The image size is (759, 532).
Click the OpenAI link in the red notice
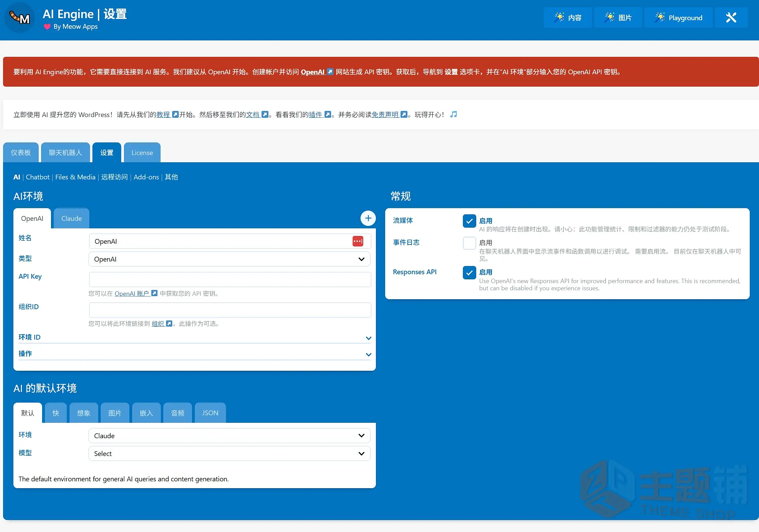[x=317, y=72]
